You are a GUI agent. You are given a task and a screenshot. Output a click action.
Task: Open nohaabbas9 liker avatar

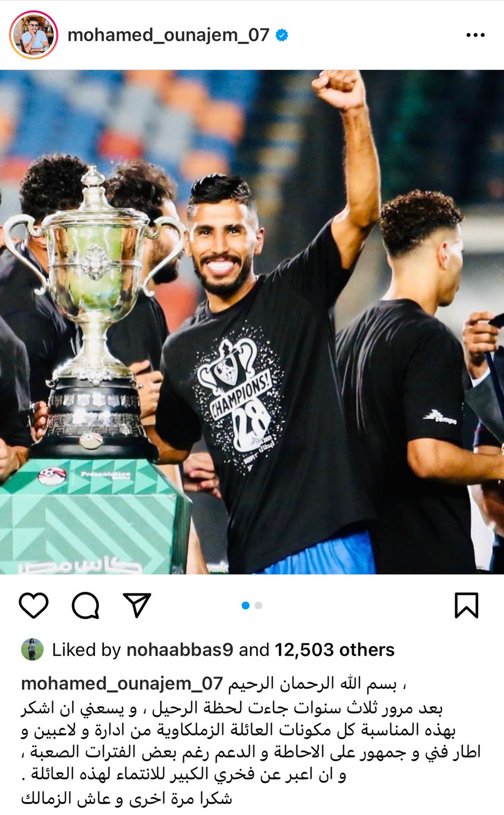coord(32,649)
